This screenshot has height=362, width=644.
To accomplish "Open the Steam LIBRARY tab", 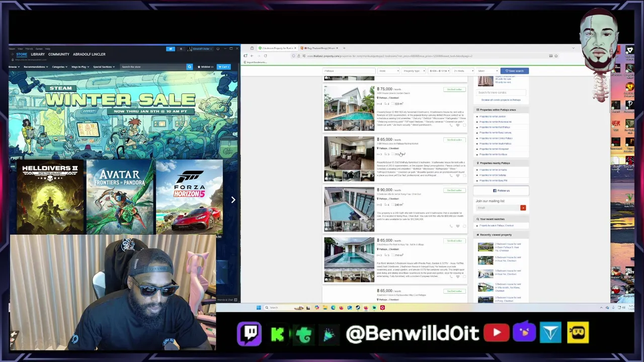I will coord(38,54).
